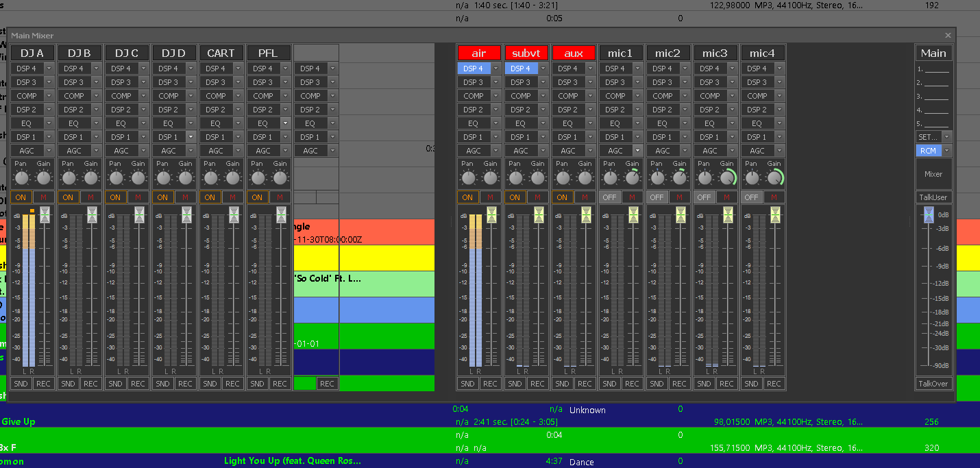Screen dimensions: 980x468
Task: Open the RCM dropdown in Main strip
Action: pos(946,151)
